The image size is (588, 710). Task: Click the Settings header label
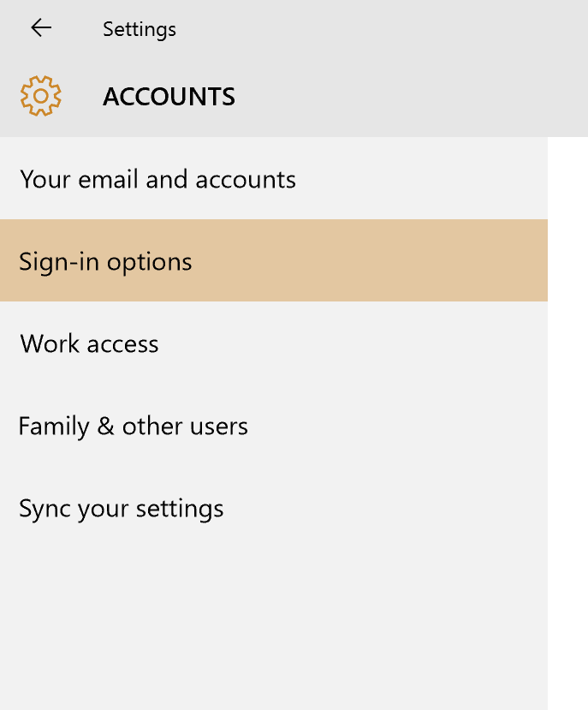coord(139,28)
